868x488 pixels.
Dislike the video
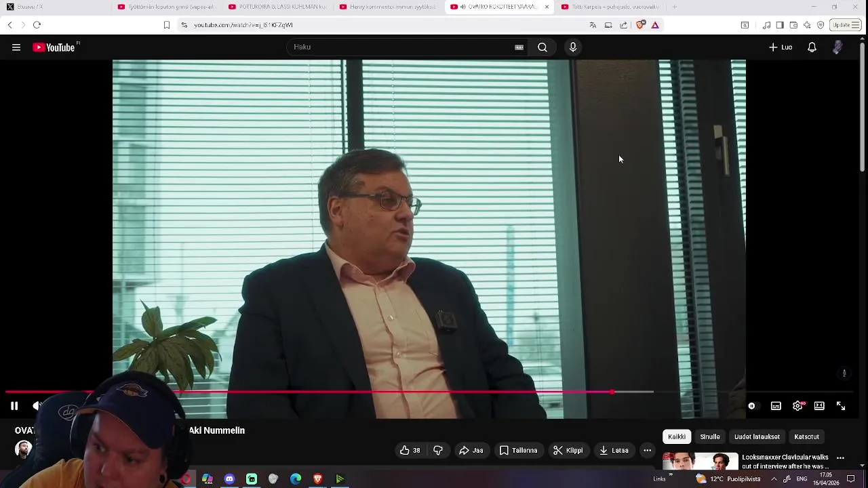tap(438, 450)
